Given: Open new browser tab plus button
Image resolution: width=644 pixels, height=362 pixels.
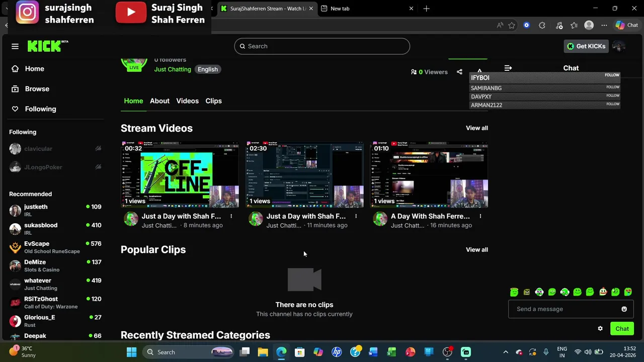Looking at the screenshot, I should 426,9.
